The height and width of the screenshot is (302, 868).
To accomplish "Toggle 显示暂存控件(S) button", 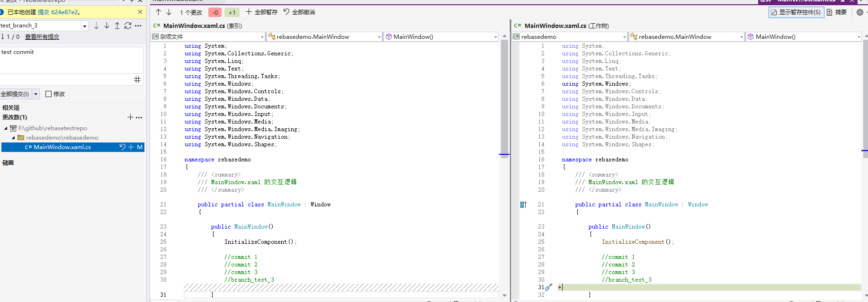I will [x=796, y=12].
